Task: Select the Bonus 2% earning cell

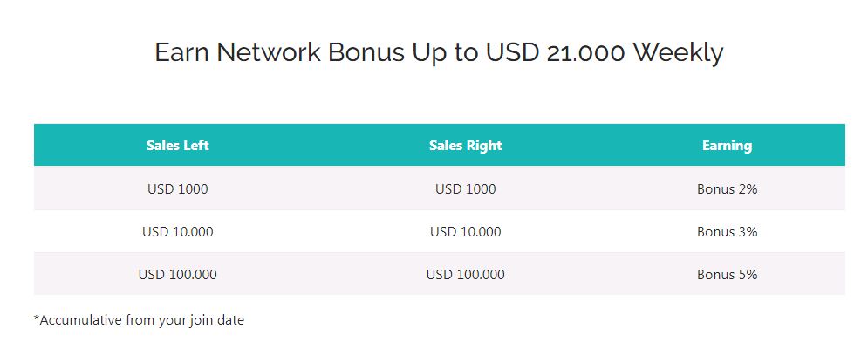Action: pos(727,188)
